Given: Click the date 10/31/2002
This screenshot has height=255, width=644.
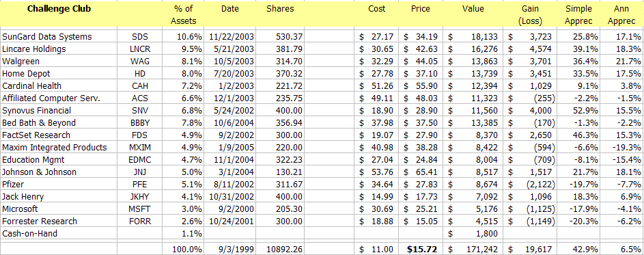Looking at the screenshot, I should 229,197.
